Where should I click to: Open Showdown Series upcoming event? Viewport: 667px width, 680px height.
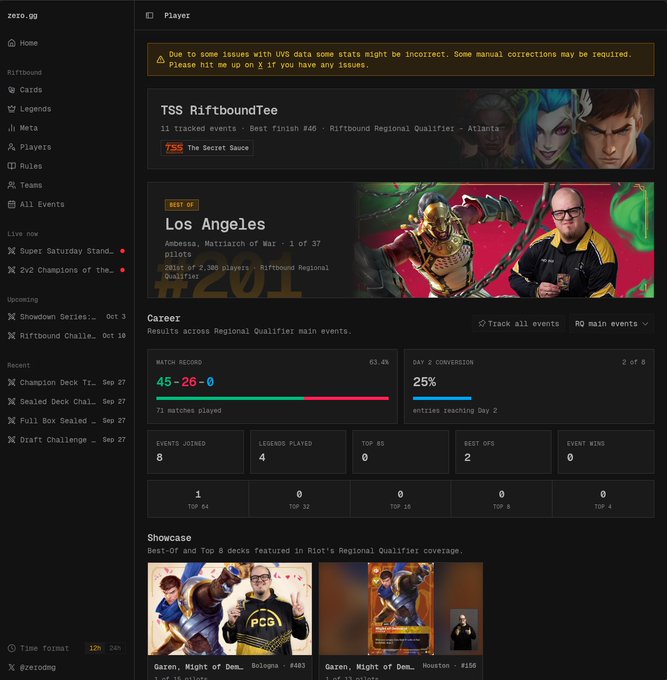click(x=66, y=317)
